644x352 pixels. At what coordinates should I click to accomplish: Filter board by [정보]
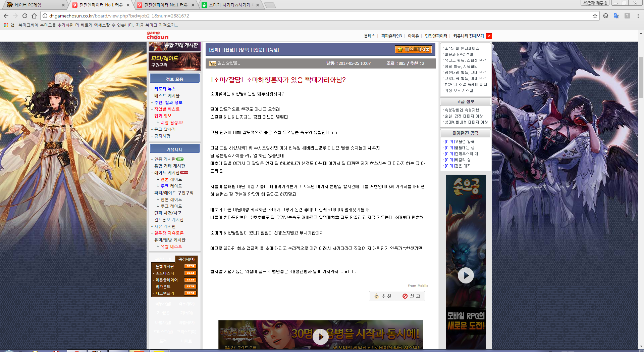click(x=244, y=50)
